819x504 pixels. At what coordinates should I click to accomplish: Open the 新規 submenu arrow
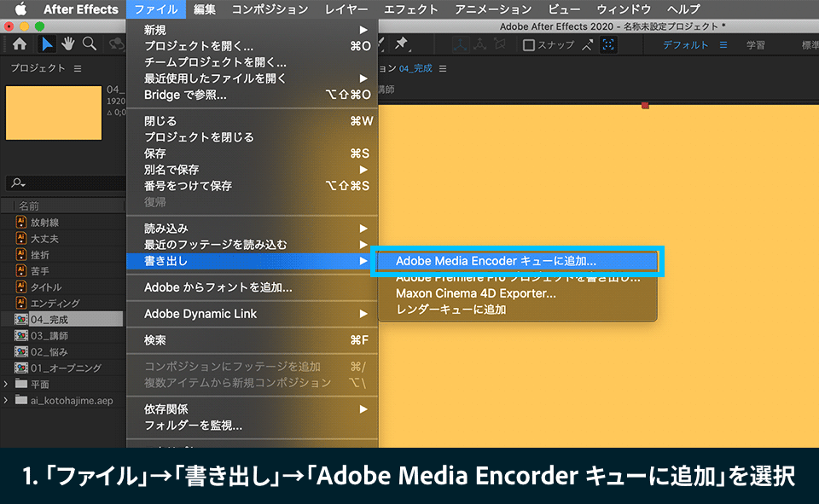(x=363, y=30)
